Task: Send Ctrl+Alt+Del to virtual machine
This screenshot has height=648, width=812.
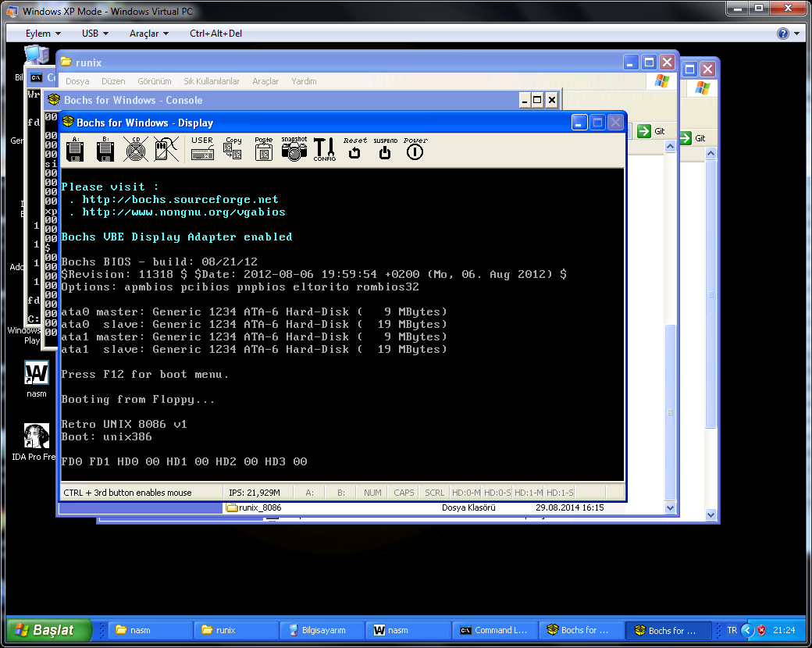Action: tap(216, 33)
